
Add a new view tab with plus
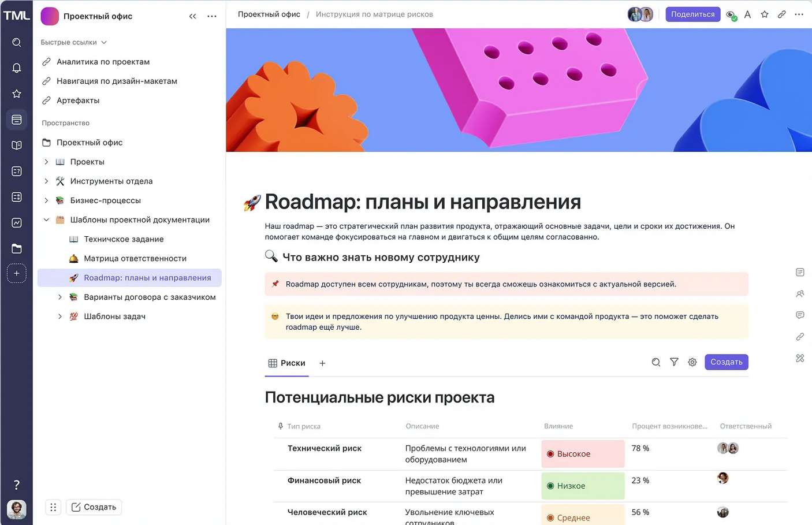[x=322, y=363]
